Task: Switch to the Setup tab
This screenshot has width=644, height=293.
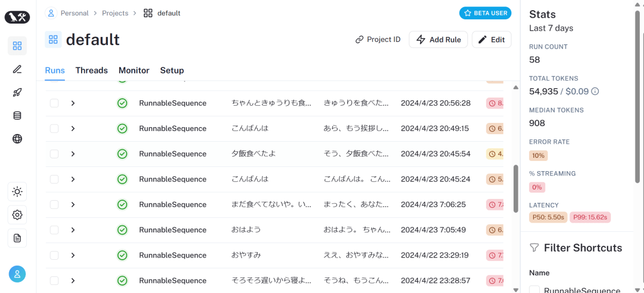Action: (x=172, y=70)
